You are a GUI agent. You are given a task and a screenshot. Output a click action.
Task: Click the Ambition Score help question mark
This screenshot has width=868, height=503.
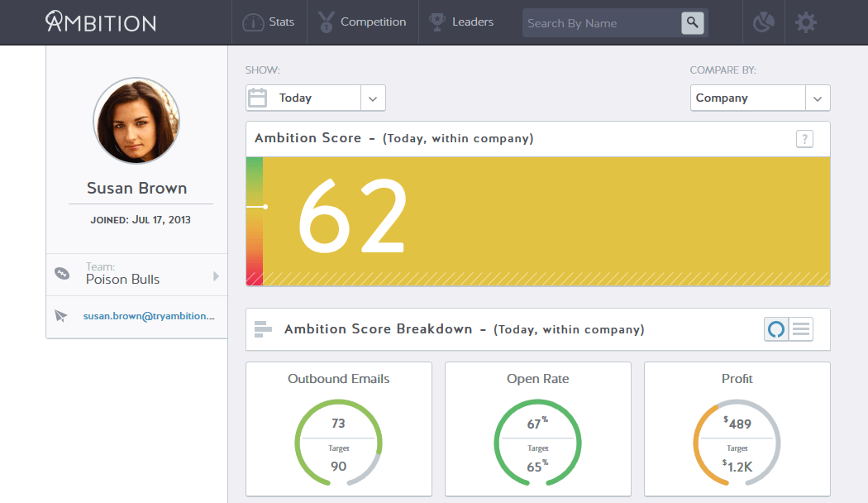[805, 138]
